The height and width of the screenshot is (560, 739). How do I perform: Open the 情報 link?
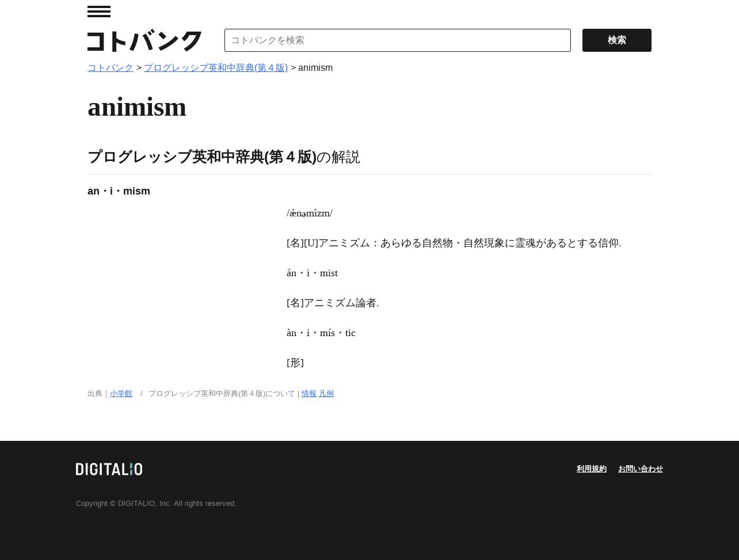[309, 394]
